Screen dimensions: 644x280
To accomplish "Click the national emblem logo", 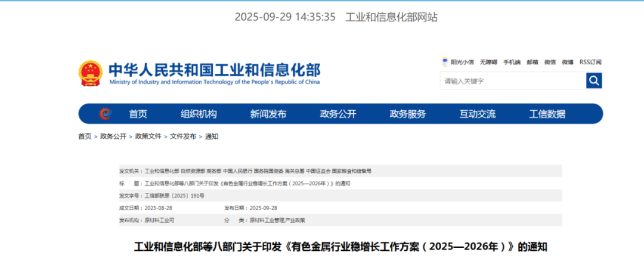I will (91, 73).
